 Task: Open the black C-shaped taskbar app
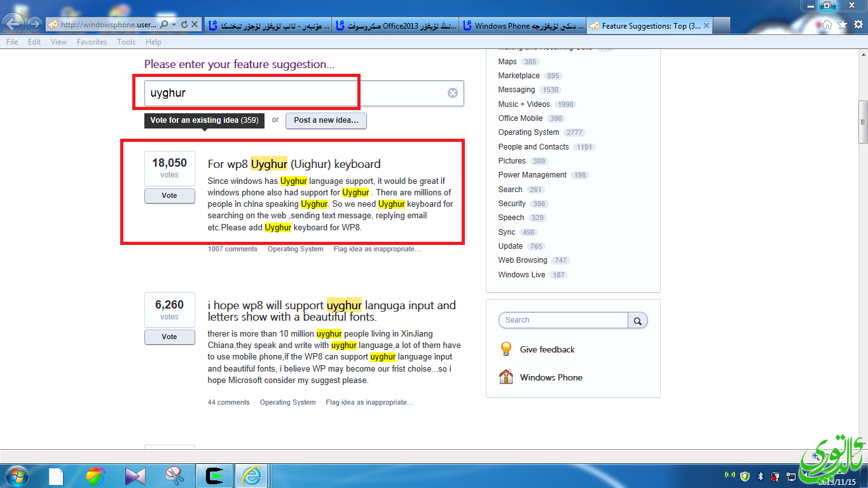[x=214, y=476]
